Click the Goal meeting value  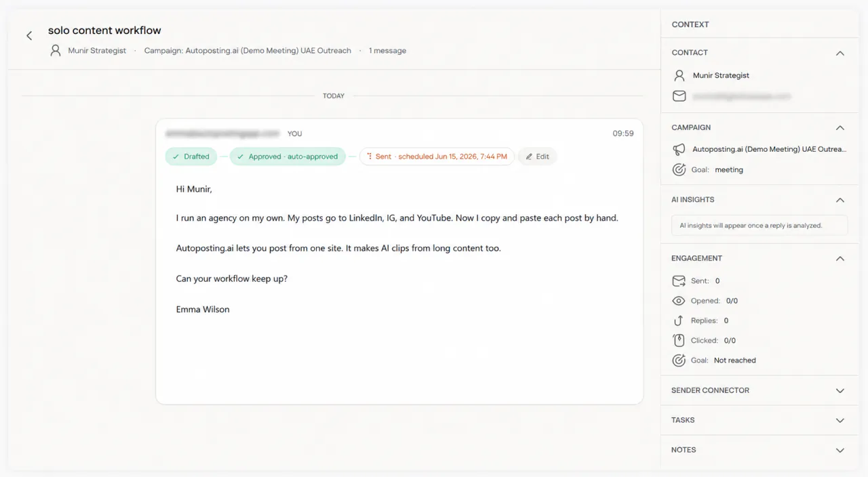[x=729, y=170]
